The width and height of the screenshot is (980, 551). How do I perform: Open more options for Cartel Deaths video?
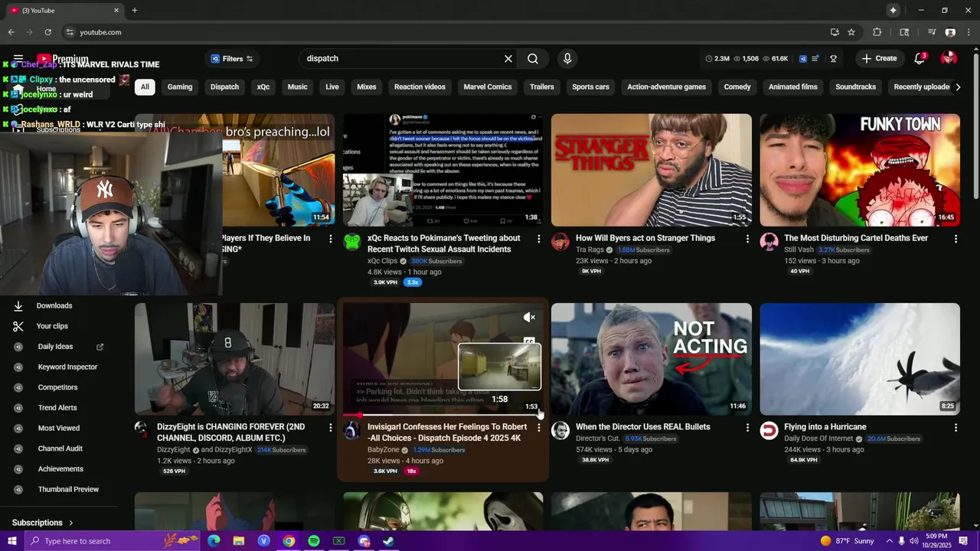point(955,239)
